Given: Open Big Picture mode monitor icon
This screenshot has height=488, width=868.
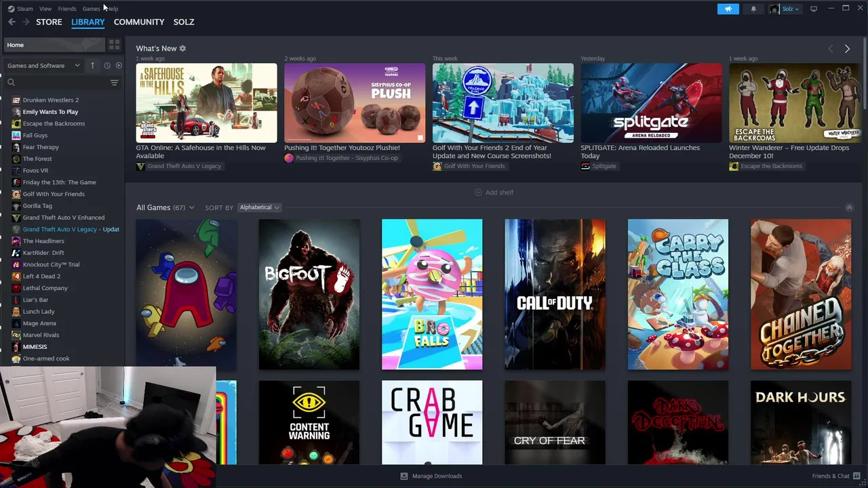Looking at the screenshot, I should tap(814, 9).
